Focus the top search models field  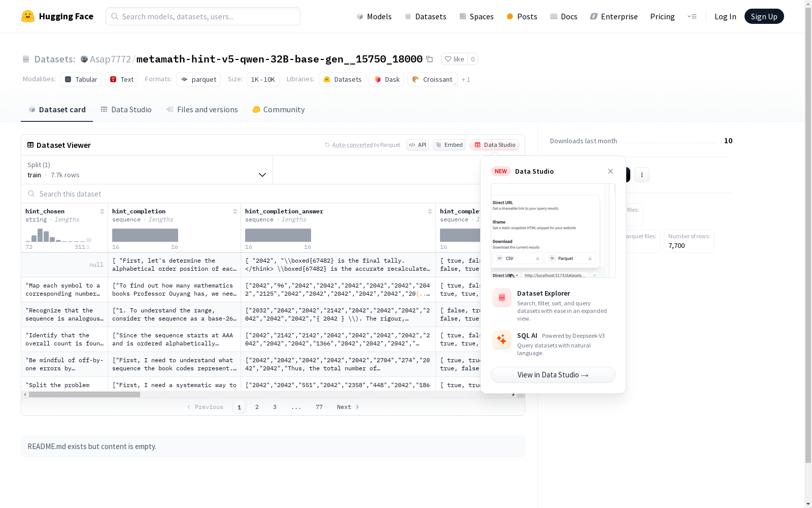pyautogui.click(x=203, y=16)
